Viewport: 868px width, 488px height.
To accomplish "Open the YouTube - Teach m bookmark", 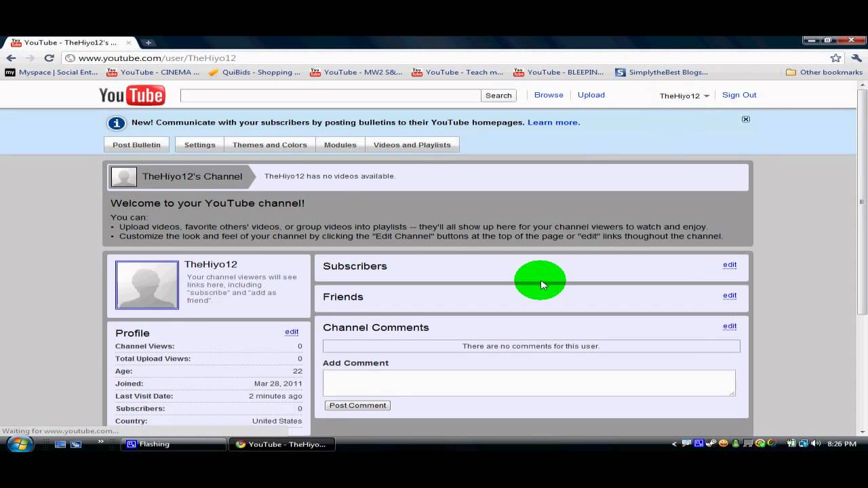I will [x=458, y=73].
